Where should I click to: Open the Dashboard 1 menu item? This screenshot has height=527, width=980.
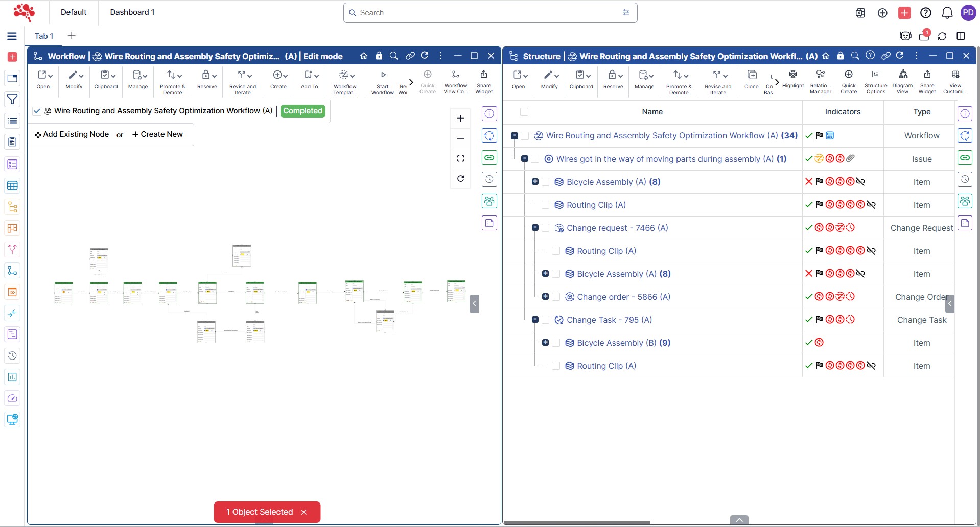coord(132,12)
